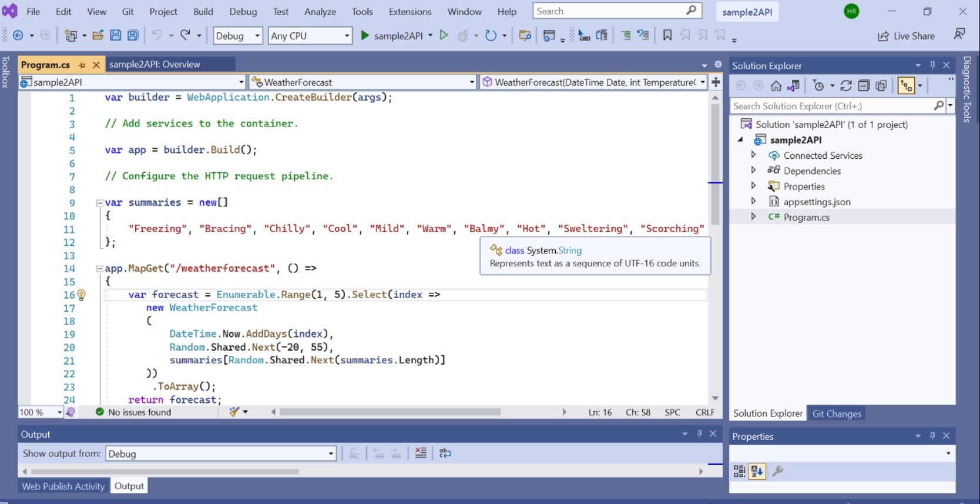Open the Show output from dropdown

click(221, 453)
